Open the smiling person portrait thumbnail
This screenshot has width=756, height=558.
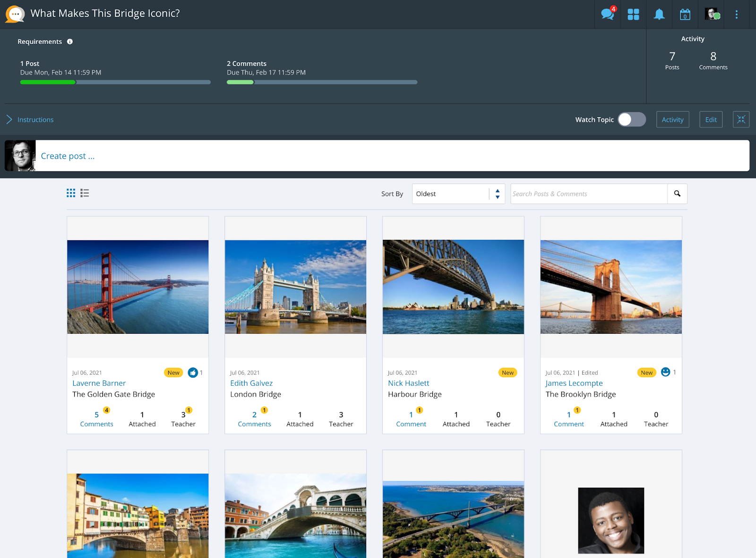[x=611, y=520]
